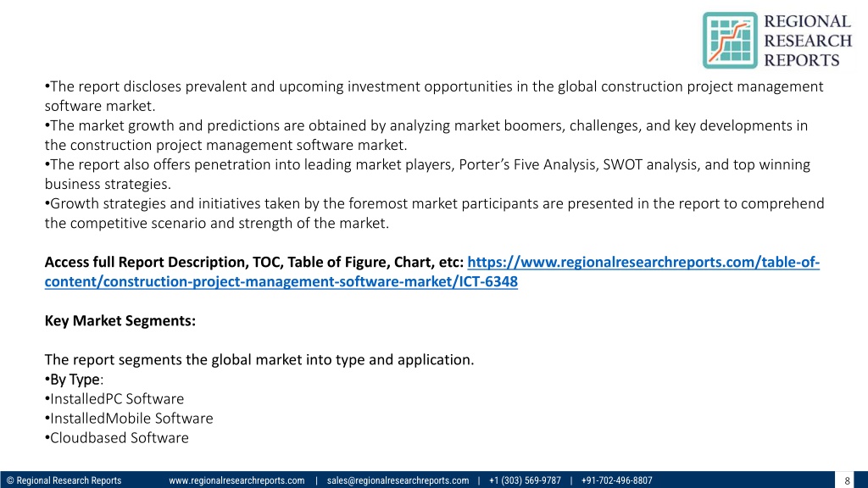
Task: Click the REGIONAL RESEARCH REPORTS logo text
Action: [808, 41]
